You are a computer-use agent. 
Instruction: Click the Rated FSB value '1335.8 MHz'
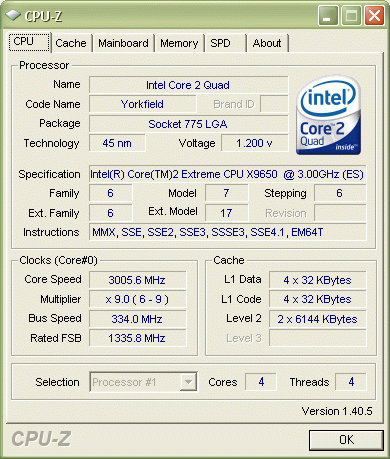coord(137,338)
